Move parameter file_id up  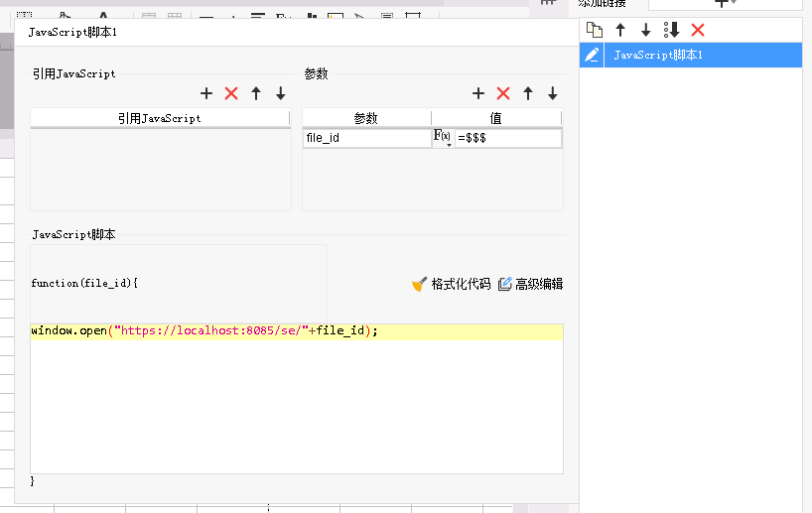(x=528, y=93)
